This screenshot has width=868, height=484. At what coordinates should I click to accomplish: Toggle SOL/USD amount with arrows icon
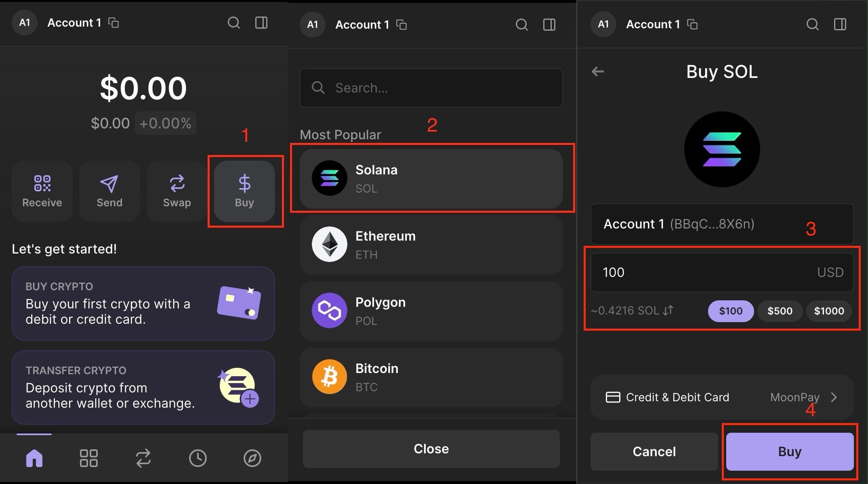click(x=668, y=310)
